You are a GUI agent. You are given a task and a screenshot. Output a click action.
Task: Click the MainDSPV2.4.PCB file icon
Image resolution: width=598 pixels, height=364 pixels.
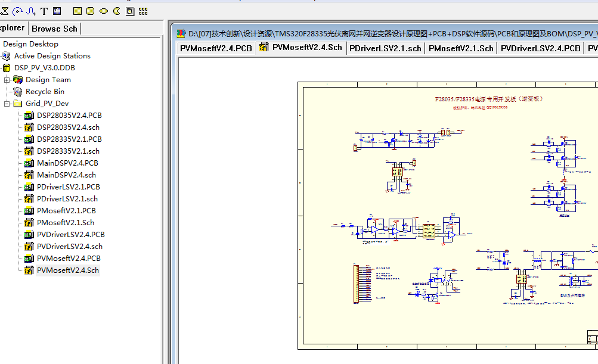click(29, 163)
